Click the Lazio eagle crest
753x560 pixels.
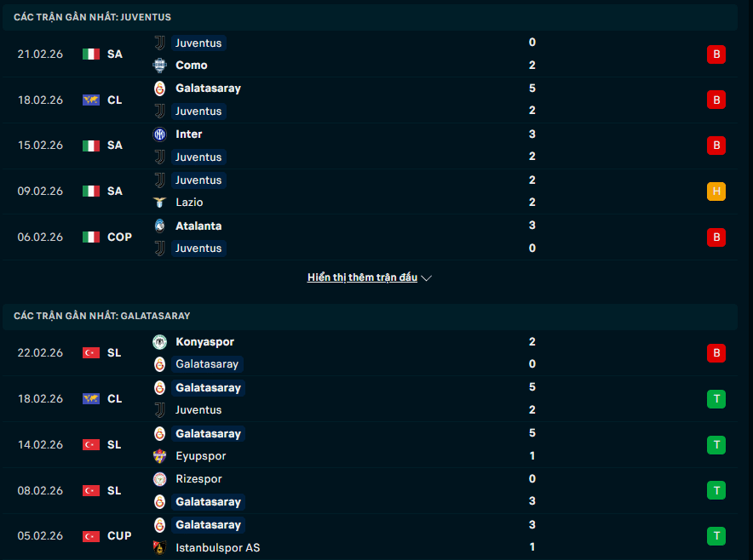click(159, 203)
